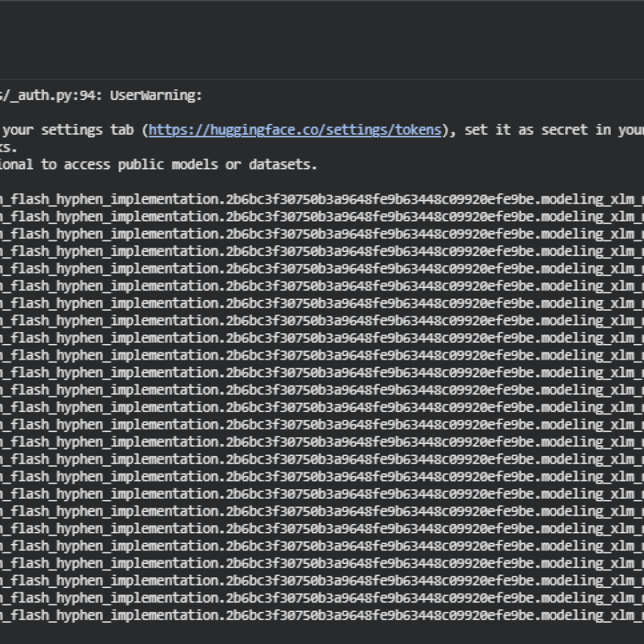Click the divider line above the UserWarning text
Image resolution: width=644 pixels, height=644 pixels.
click(314, 79)
